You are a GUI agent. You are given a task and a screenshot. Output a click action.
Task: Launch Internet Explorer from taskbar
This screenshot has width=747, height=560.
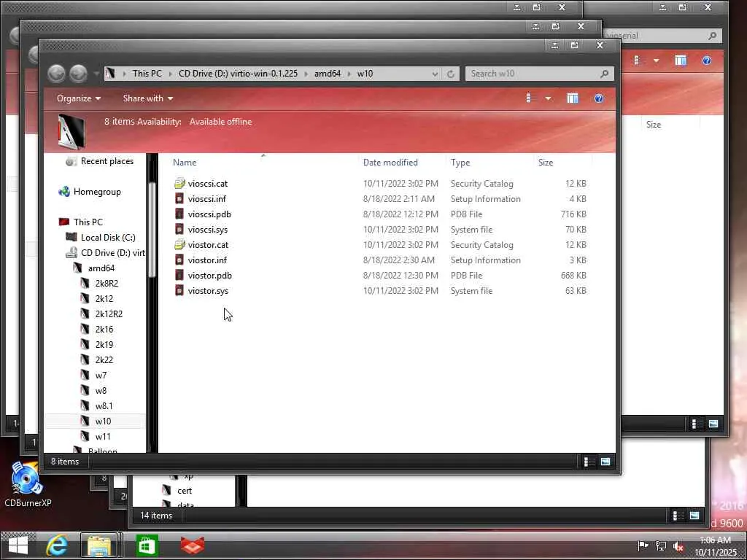click(57, 545)
